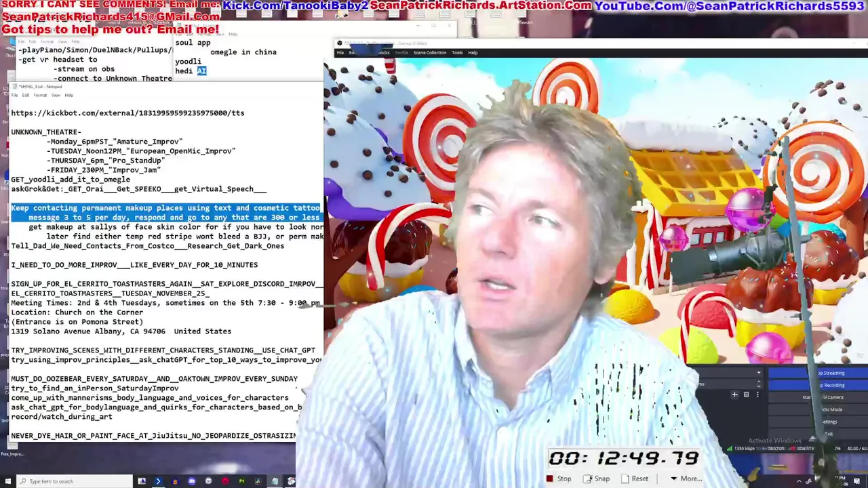Adjust the OBS duration spinner arrows
Viewport: 868px width, 488px height.
[759, 384]
